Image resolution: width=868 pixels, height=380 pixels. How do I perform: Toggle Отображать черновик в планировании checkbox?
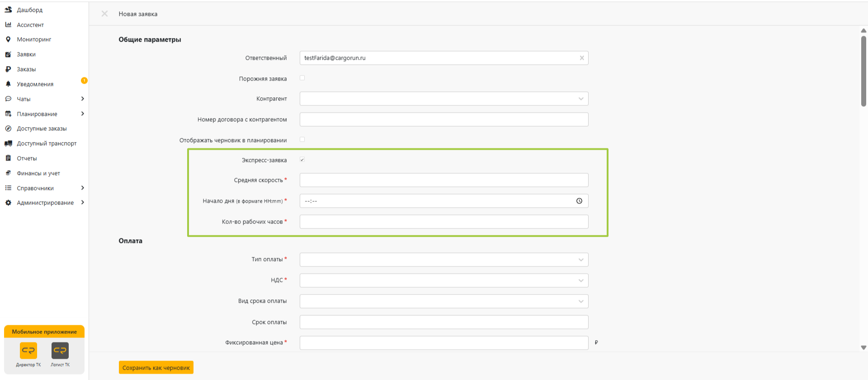click(302, 140)
